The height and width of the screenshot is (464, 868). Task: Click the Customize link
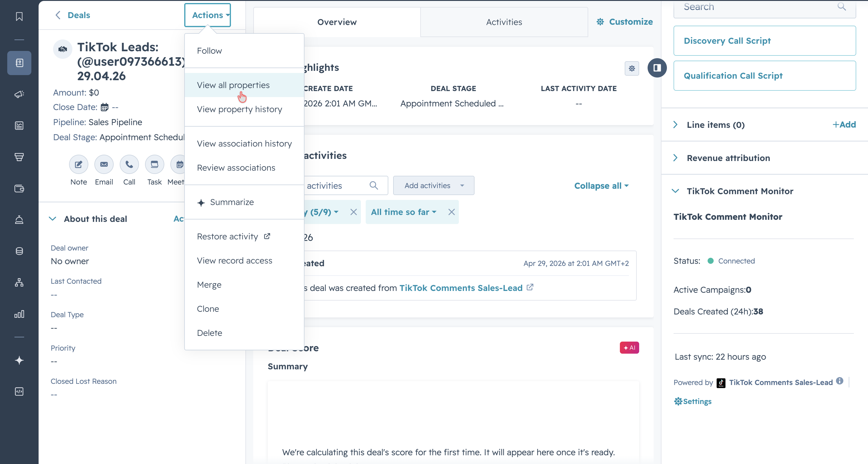point(624,22)
